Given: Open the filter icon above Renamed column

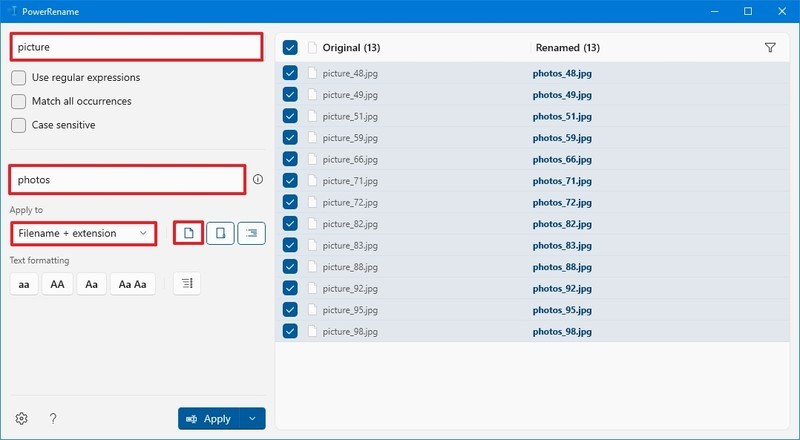Looking at the screenshot, I should [769, 47].
